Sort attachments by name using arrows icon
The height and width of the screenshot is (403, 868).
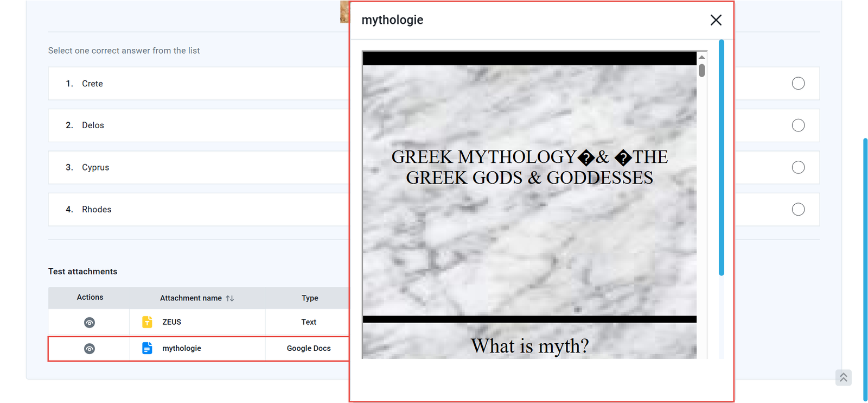click(x=230, y=298)
